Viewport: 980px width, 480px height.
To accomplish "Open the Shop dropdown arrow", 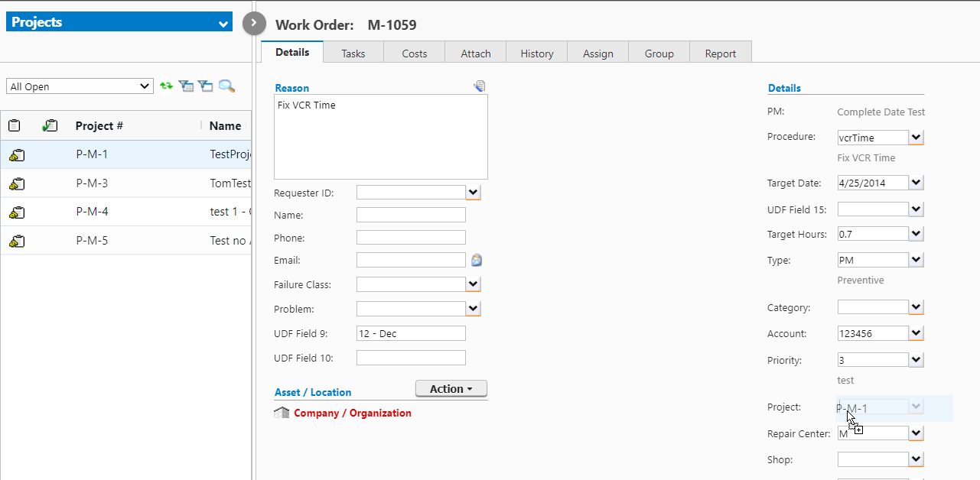I will 917,459.
